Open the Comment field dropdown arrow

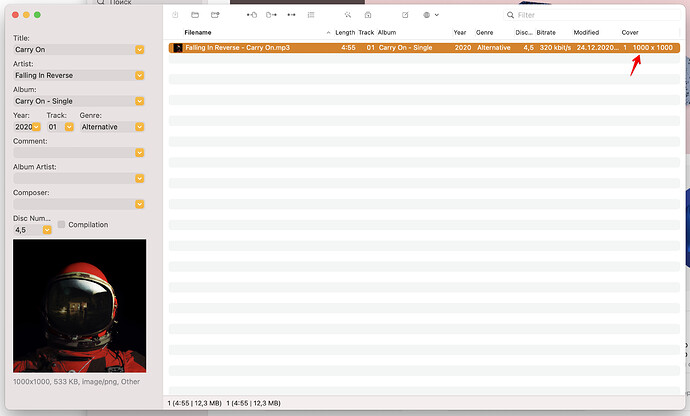tap(139, 153)
